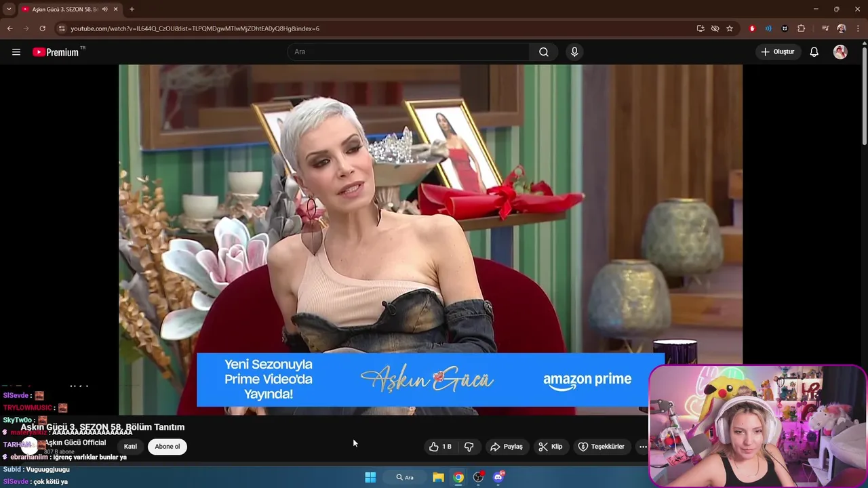Image resolution: width=868 pixels, height=488 pixels.
Task: Open the Aşkın Gücü Official channel link
Action: coord(75,443)
